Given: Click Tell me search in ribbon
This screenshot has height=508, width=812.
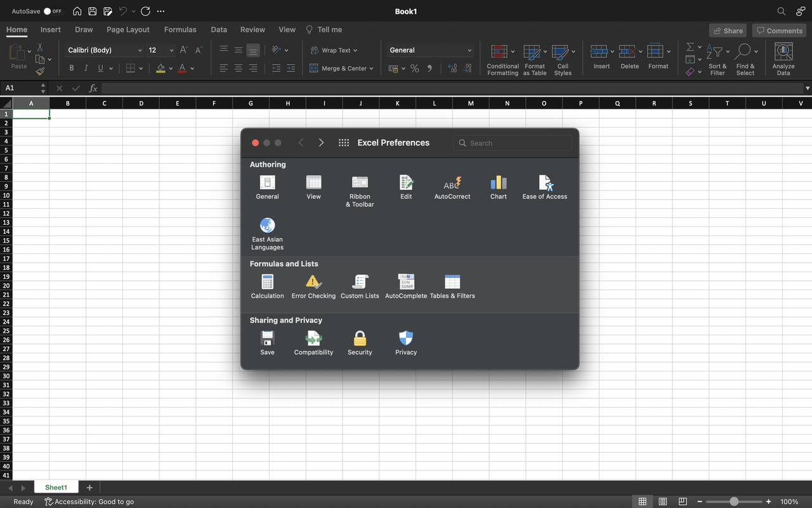Looking at the screenshot, I should [324, 29].
